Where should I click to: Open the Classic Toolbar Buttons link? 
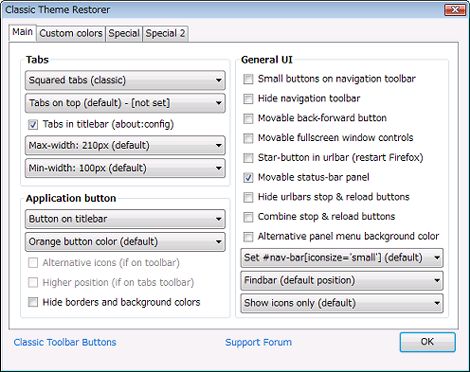click(65, 342)
